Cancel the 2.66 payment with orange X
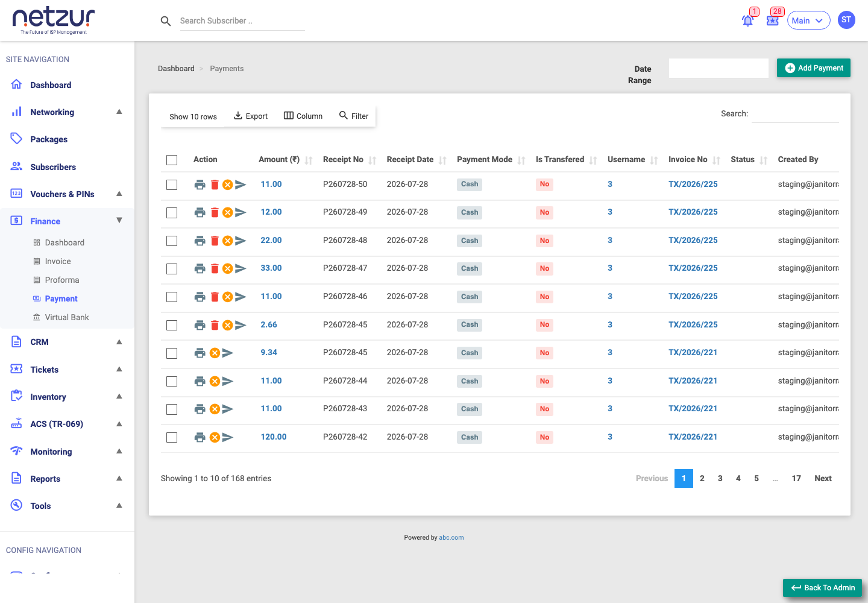 click(227, 325)
